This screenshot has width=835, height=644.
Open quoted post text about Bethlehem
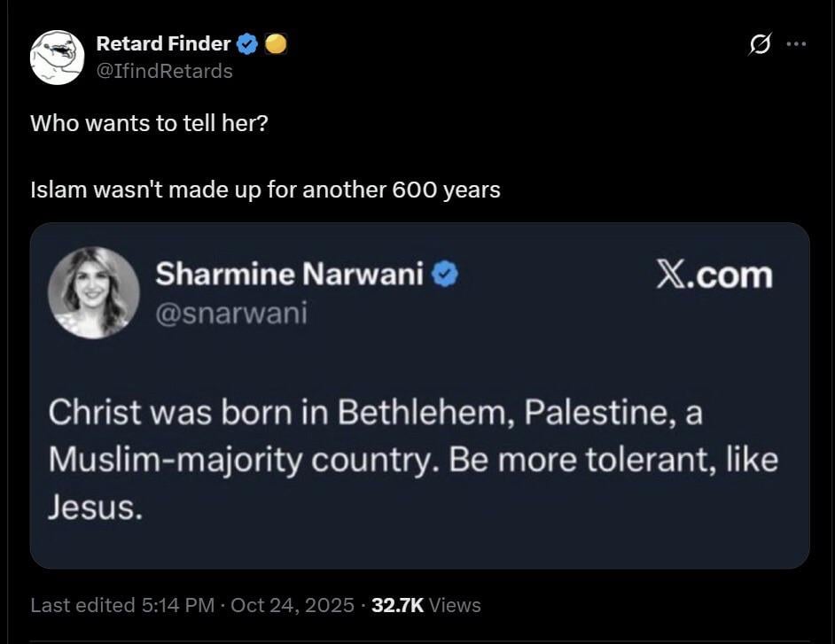(x=412, y=461)
